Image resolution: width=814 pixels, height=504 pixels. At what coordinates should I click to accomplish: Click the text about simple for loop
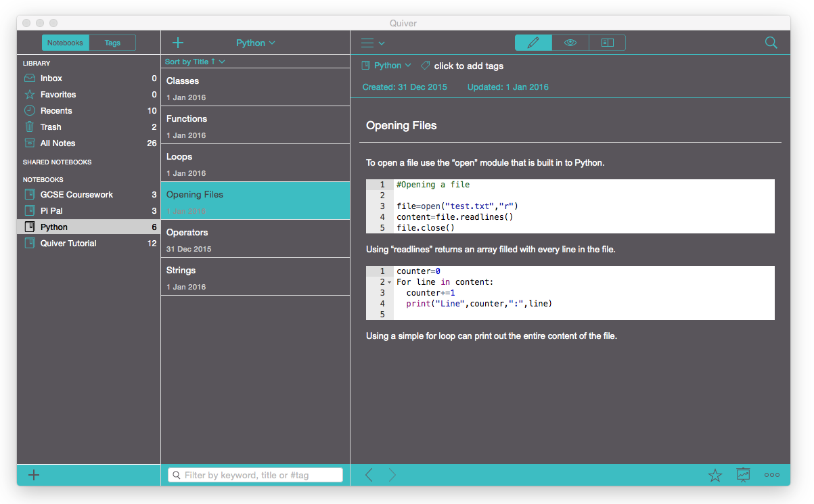[491, 336]
